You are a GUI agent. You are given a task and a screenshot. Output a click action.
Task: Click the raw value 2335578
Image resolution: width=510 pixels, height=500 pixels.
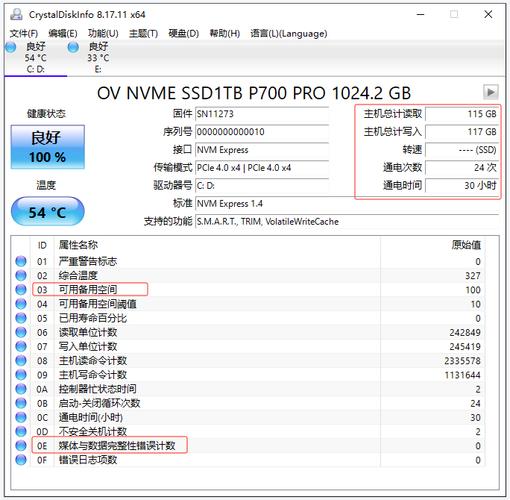pyautogui.click(x=462, y=361)
